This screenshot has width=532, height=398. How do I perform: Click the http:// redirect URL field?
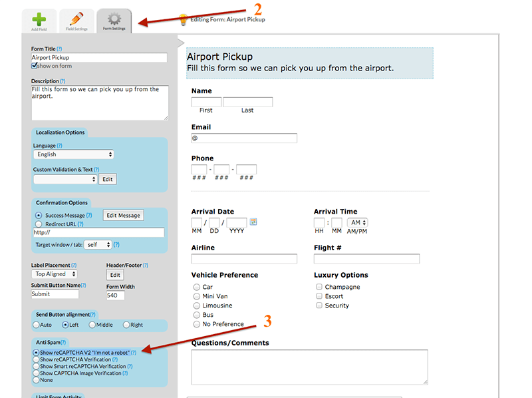[100, 234]
